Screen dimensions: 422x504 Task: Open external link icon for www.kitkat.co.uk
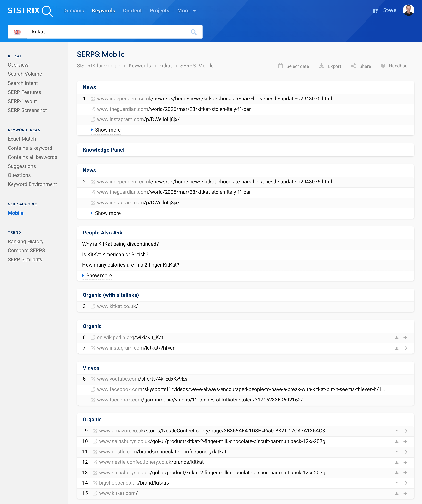coord(93,307)
